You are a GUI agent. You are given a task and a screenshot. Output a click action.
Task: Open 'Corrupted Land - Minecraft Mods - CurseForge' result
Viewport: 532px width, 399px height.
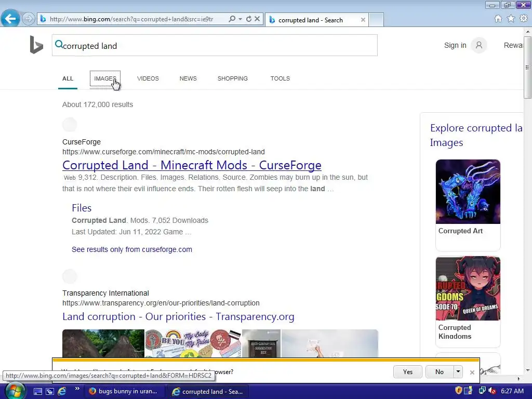(x=192, y=165)
